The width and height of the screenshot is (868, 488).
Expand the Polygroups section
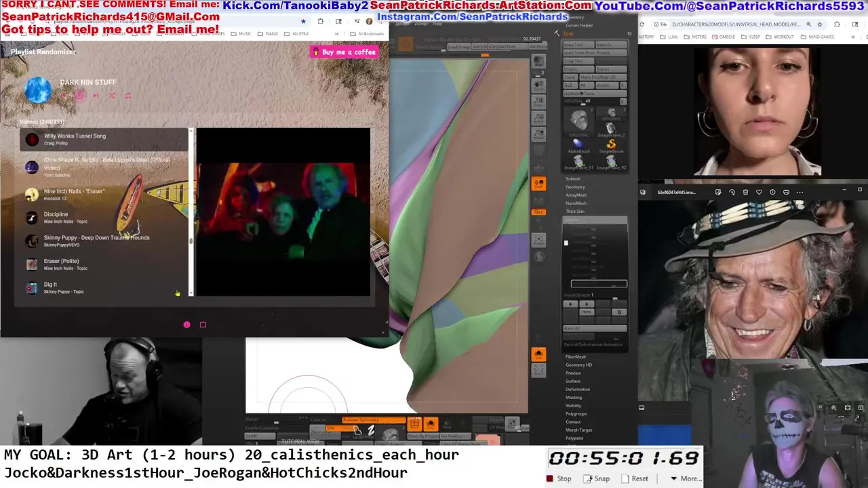point(576,413)
